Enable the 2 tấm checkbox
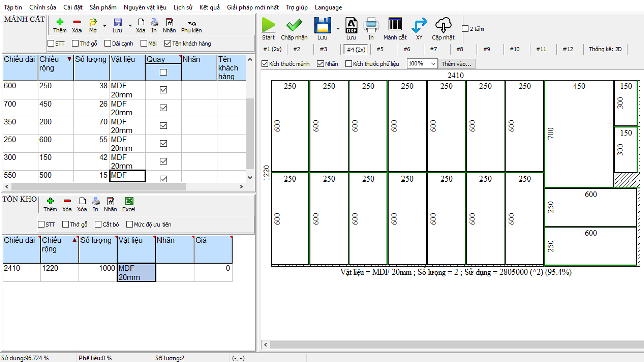 pyautogui.click(x=465, y=29)
